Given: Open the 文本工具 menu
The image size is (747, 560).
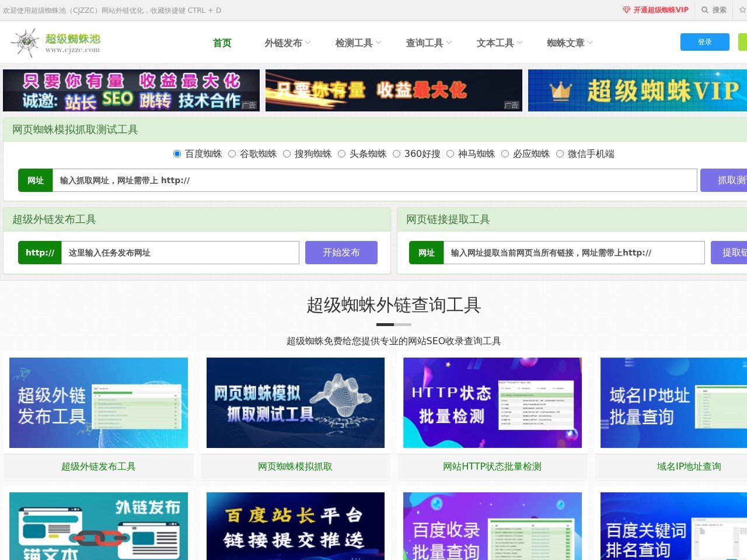Looking at the screenshot, I should 495,42.
